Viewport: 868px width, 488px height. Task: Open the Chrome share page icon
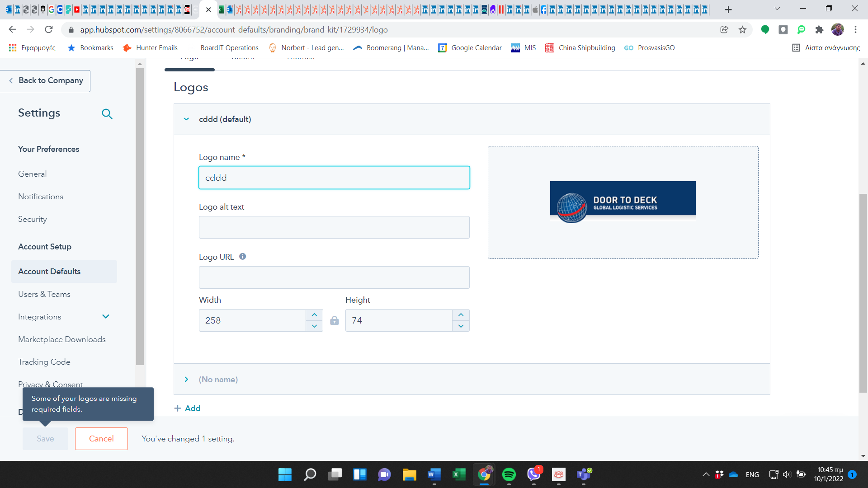(x=725, y=29)
